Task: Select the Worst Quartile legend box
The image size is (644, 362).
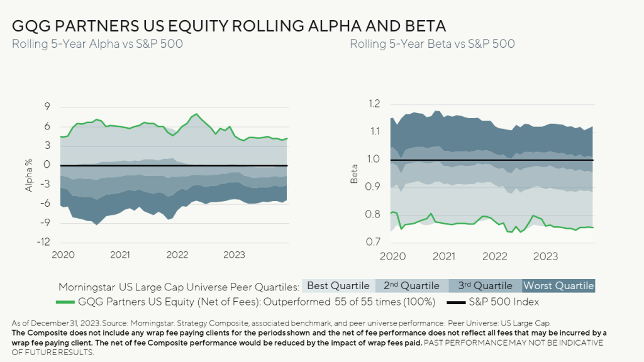Action: point(558,286)
